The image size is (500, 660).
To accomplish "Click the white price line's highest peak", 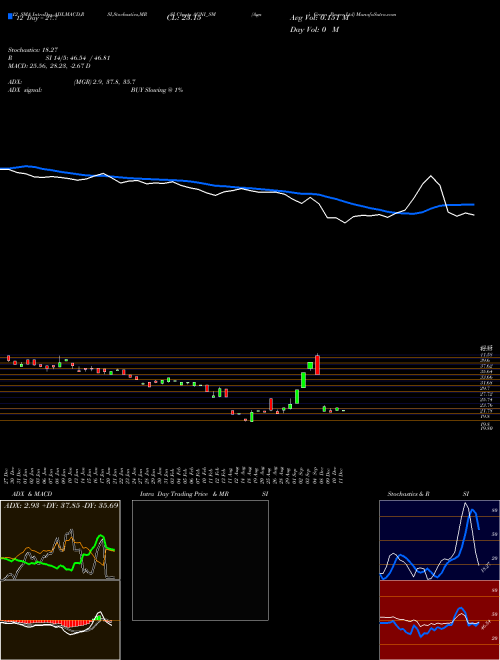I will [x=431, y=176].
